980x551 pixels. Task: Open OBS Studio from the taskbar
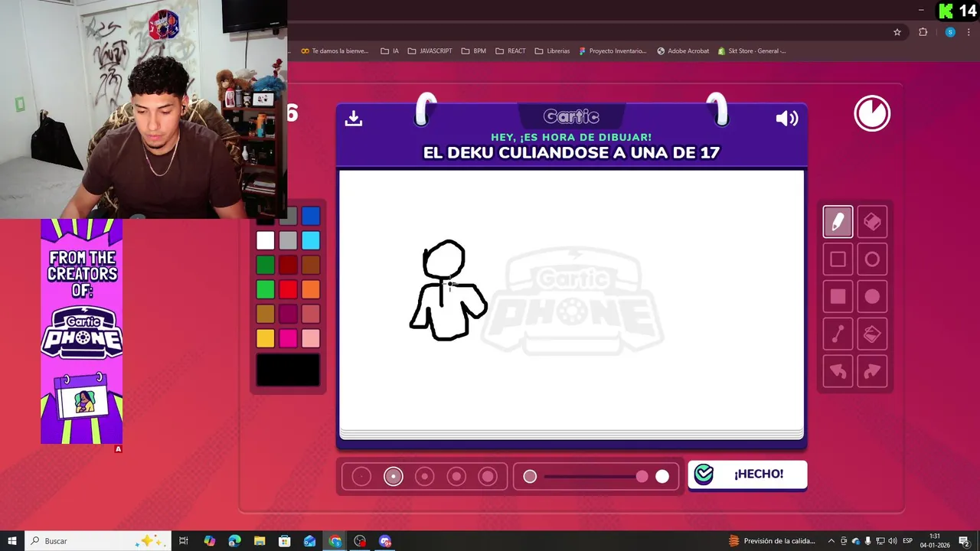[x=360, y=541]
